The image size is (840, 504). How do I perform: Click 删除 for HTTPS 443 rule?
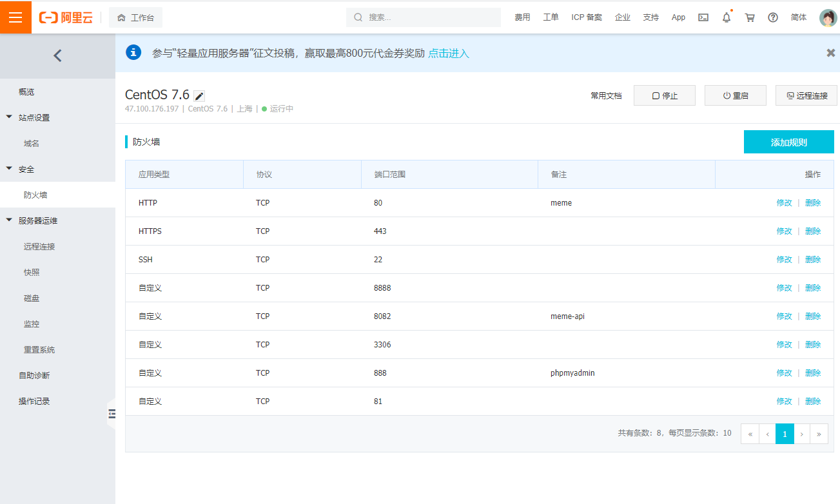coord(813,231)
